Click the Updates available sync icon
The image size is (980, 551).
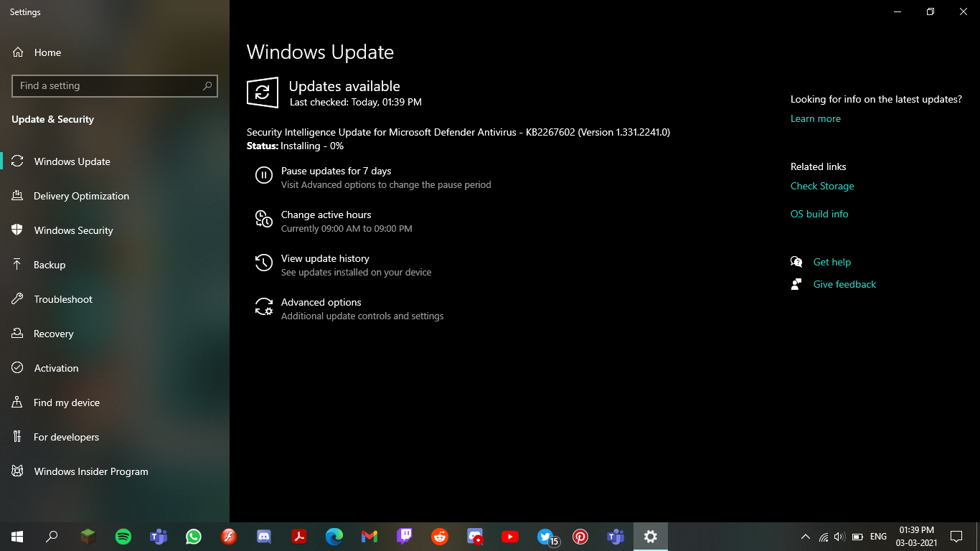[263, 93]
